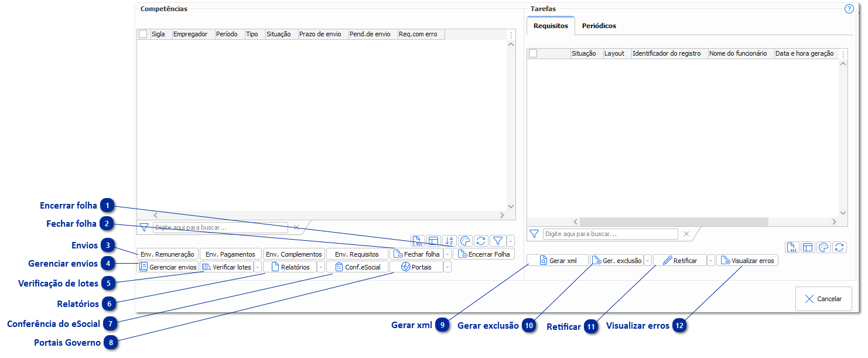The width and height of the screenshot is (868, 358).
Task: Sort Competências list A to Z
Action: point(449,240)
